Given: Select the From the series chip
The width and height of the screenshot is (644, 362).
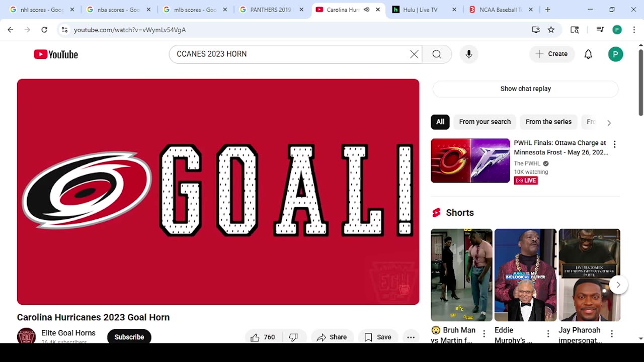Looking at the screenshot, I should tap(548, 122).
